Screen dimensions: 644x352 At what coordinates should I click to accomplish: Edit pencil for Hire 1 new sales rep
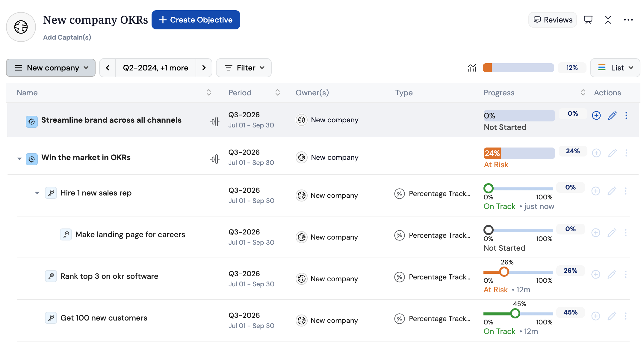612,191
